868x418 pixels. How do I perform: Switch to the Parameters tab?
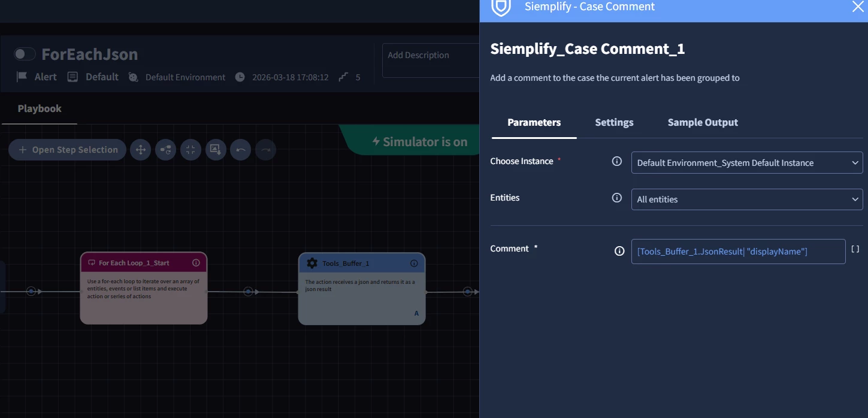coord(534,122)
